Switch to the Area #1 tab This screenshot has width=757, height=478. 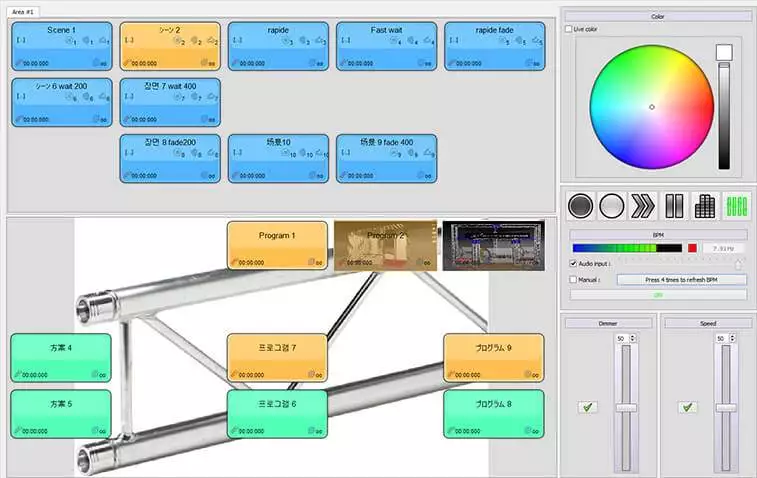point(22,9)
